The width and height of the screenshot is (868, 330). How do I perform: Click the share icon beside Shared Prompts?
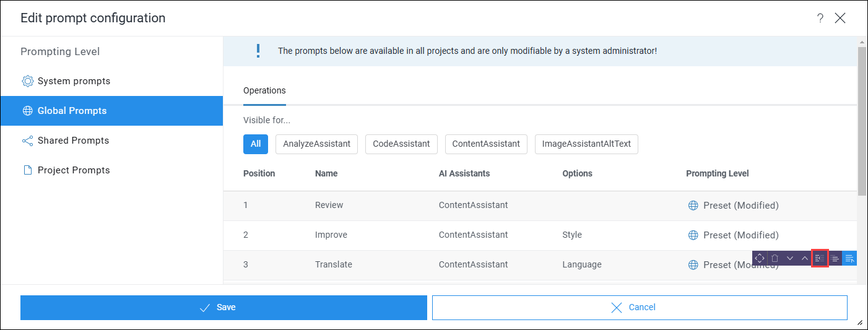[27, 141]
